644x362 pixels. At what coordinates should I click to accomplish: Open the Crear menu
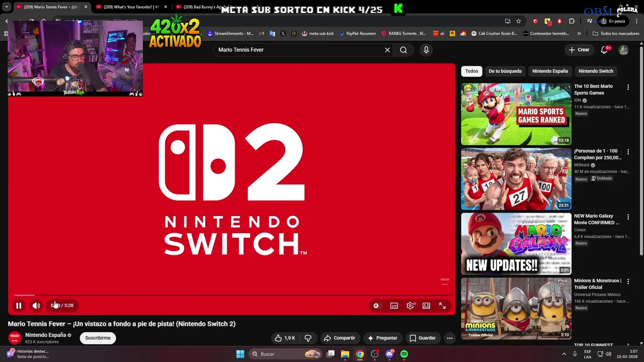(x=579, y=50)
